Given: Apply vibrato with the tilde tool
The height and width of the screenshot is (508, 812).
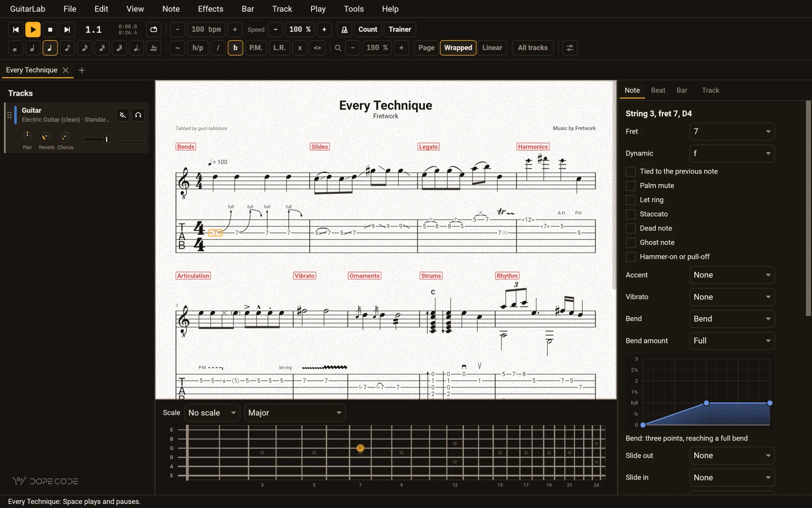Looking at the screenshot, I should click(177, 48).
